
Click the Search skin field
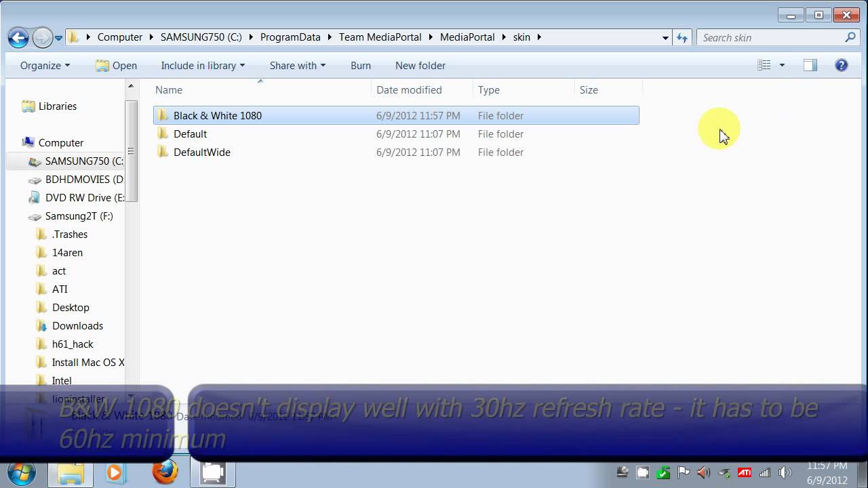778,38
